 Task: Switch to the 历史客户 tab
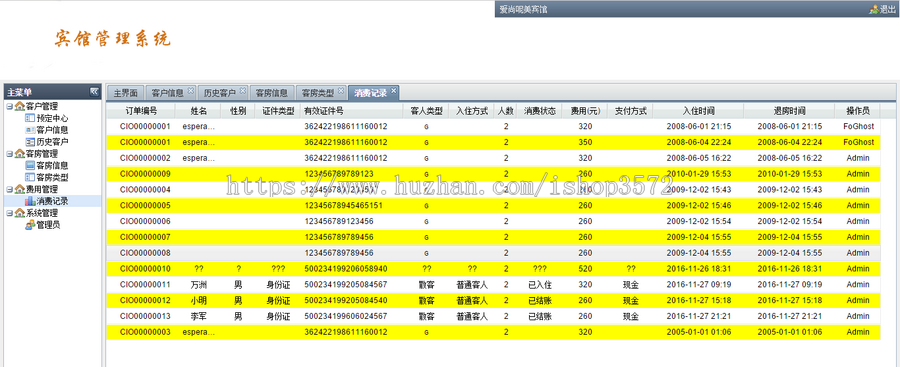pos(219,93)
